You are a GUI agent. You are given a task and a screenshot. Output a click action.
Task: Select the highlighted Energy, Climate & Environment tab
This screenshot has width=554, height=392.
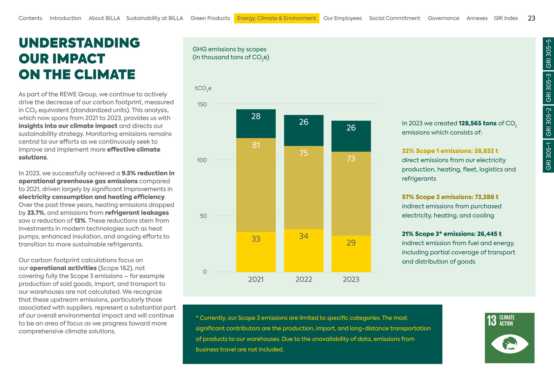point(277,18)
